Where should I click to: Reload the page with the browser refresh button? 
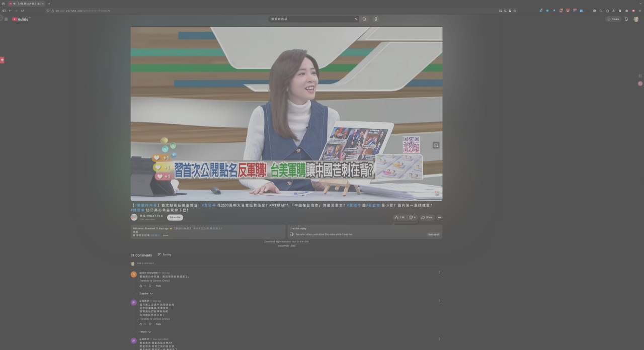coord(22,11)
